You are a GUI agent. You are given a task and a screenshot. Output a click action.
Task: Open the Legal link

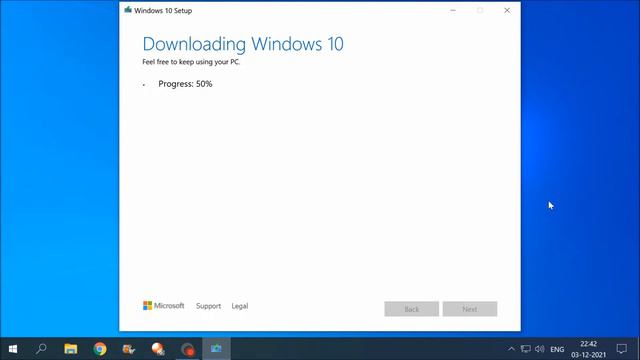240,306
